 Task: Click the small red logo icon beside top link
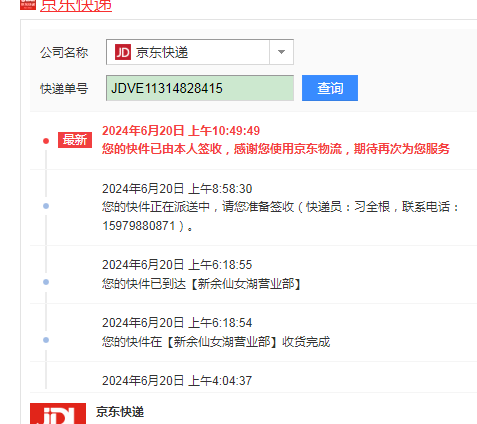(x=28, y=5)
